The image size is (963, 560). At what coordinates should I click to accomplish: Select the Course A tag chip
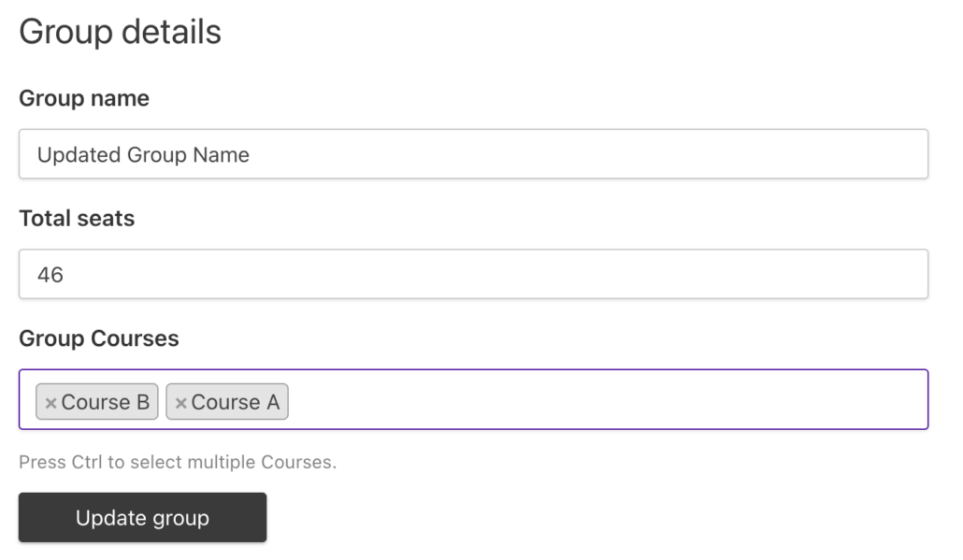click(234, 402)
